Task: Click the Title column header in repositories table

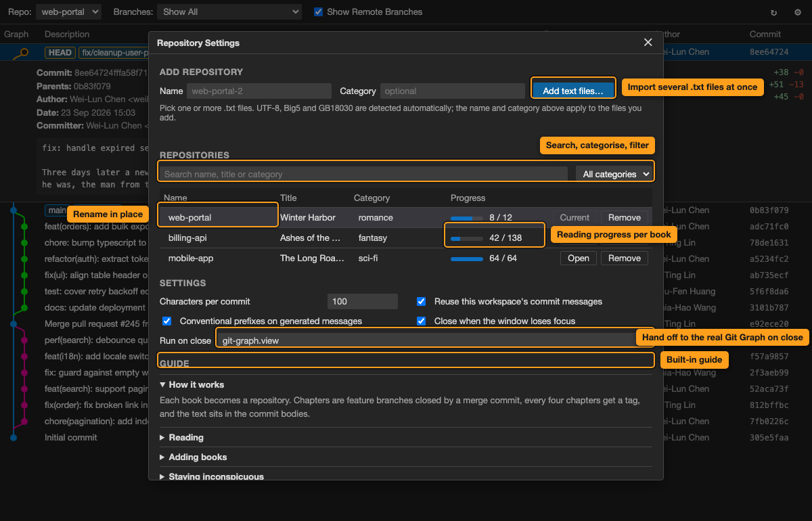Action: 288,198
